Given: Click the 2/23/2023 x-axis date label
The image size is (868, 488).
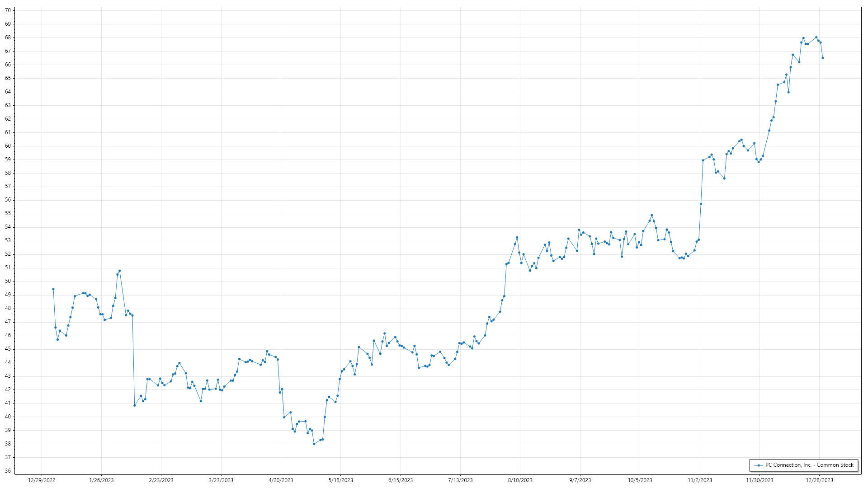Looking at the screenshot, I should 161,480.
